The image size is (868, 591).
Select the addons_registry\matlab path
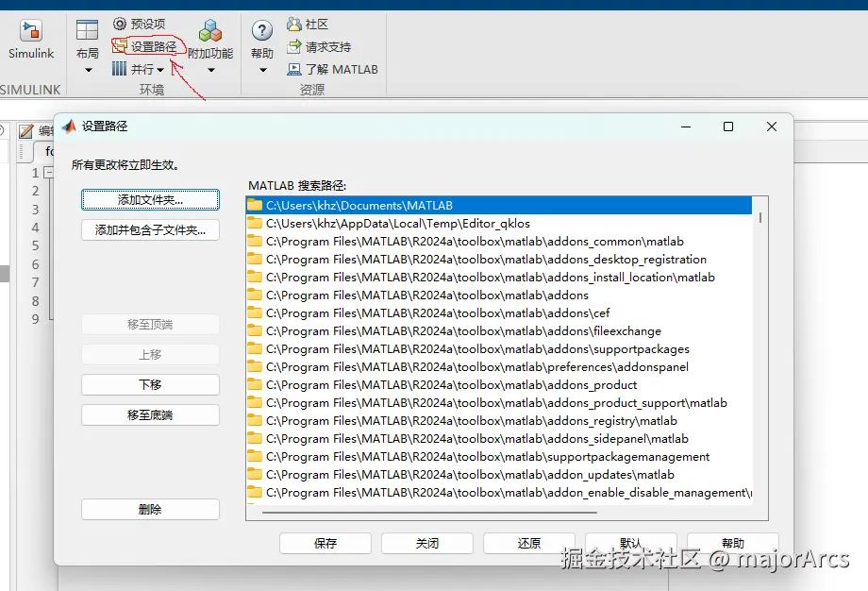click(x=499, y=421)
